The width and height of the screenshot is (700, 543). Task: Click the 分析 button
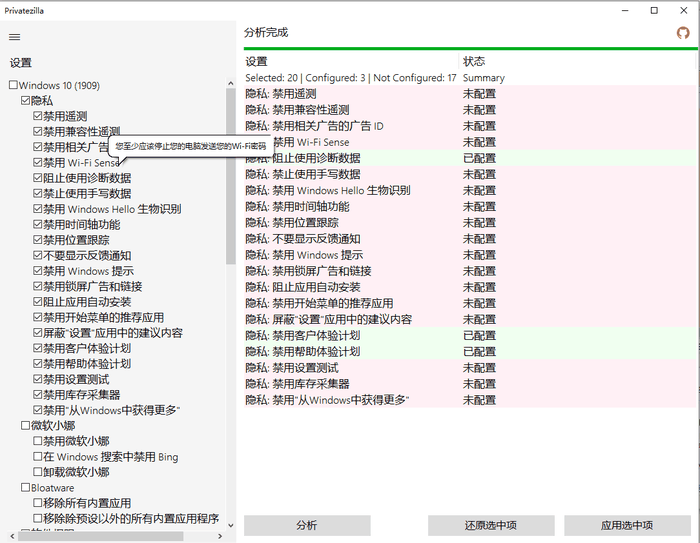point(307,525)
